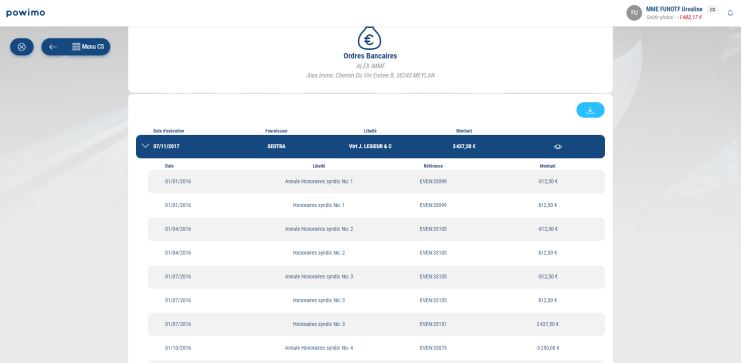Click the Référence sub-table column header
Viewport: 741px width, 363px height.
point(433,166)
